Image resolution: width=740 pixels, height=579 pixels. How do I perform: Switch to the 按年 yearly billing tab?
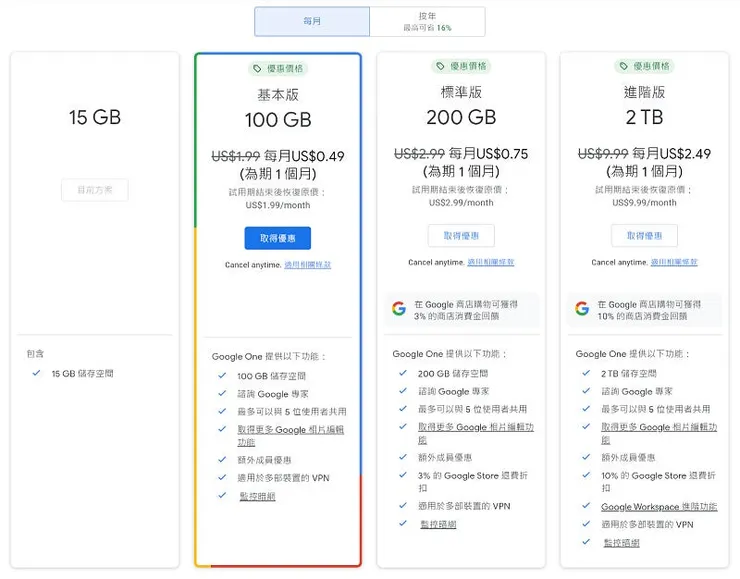(x=427, y=21)
